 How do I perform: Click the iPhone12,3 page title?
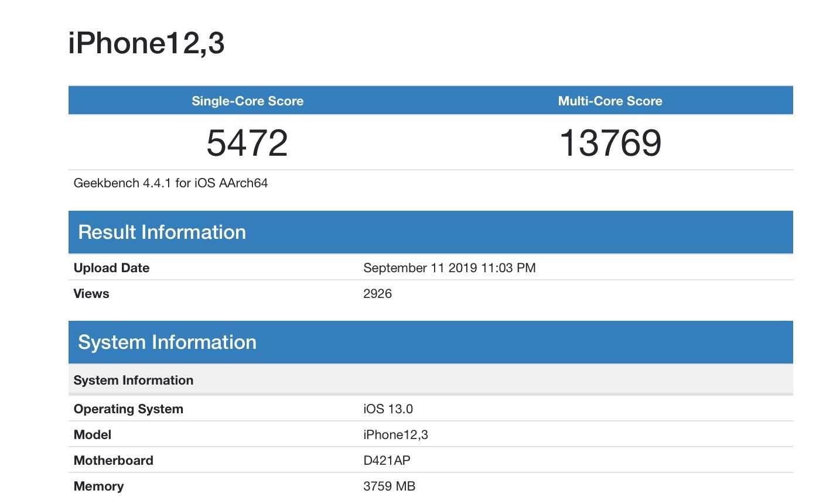coord(146,43)
